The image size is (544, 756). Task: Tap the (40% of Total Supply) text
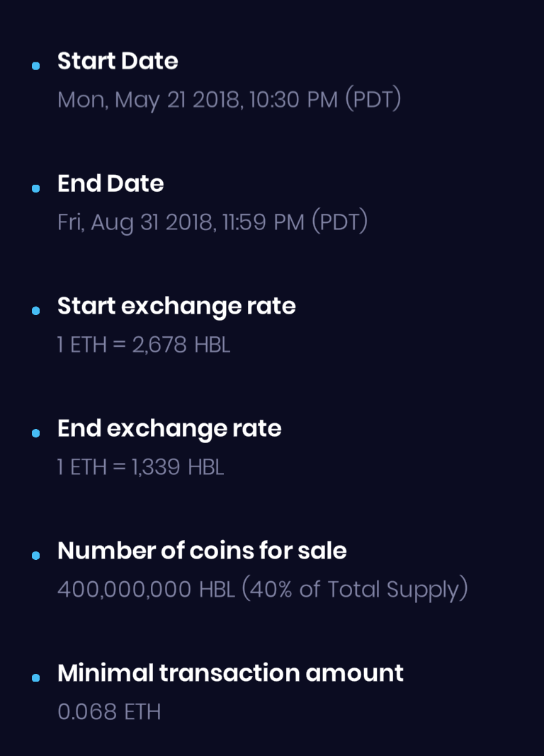[x=355, y=590]
